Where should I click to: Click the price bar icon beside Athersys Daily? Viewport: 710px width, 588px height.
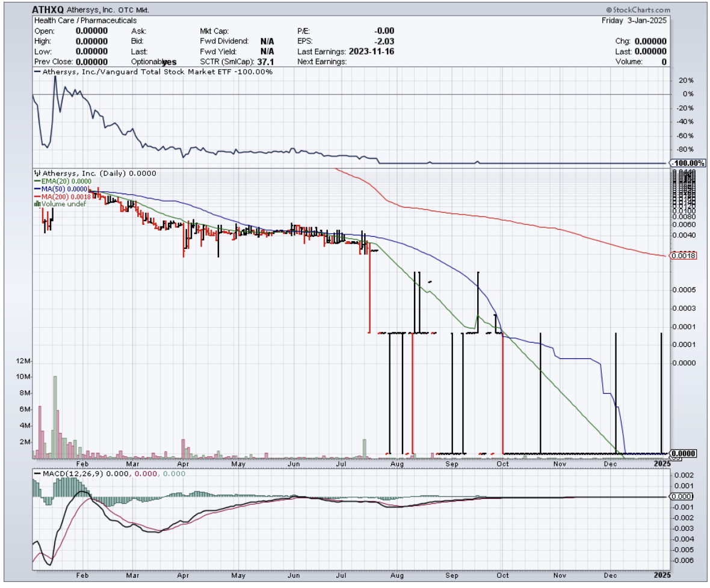click(37, 173)
